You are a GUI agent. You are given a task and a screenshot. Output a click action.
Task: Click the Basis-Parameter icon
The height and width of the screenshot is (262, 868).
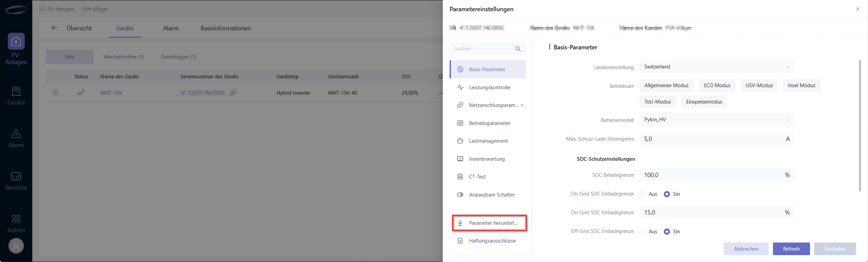coord(460,69)
